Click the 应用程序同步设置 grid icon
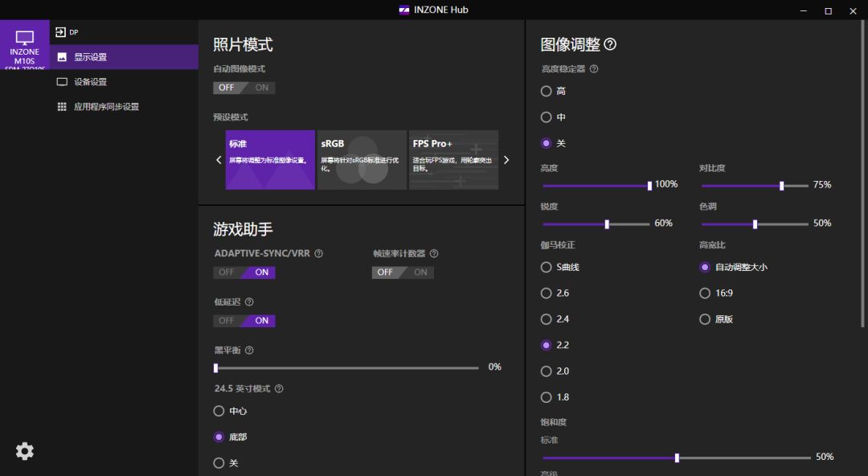Image resolution: width=868 pixels, height=476 pixels. pos(62,106)
